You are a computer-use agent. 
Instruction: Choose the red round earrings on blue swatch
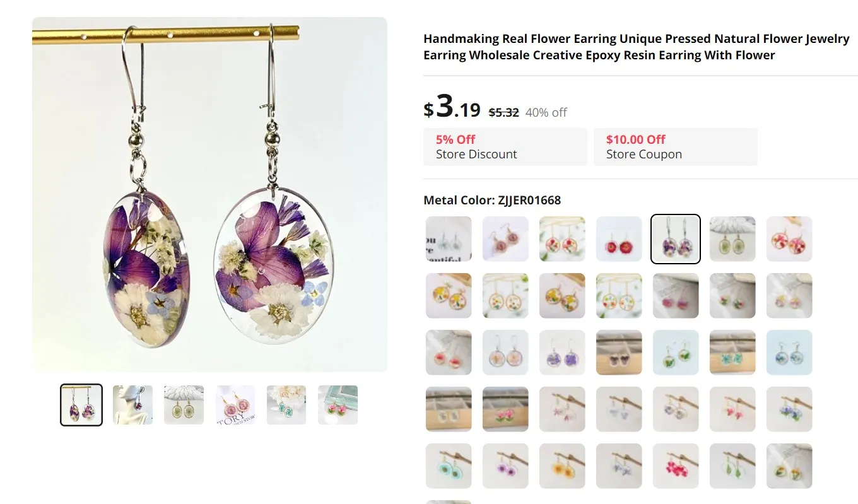pos(619,239)
